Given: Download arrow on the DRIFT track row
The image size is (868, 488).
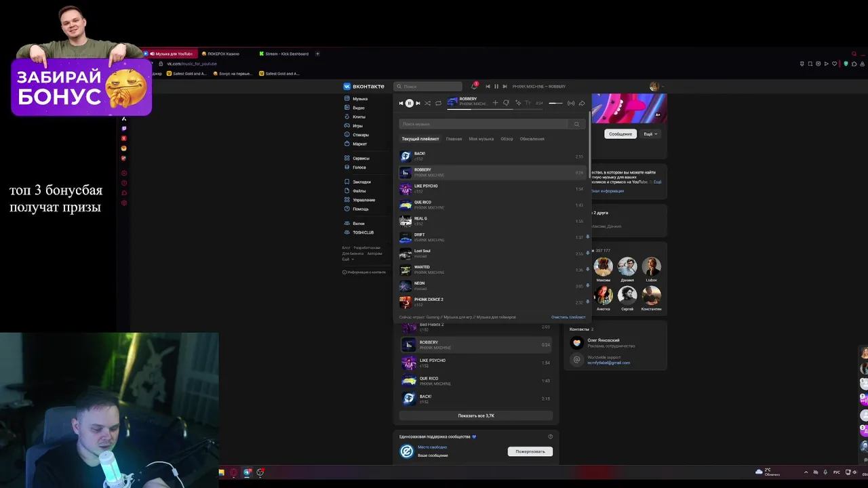Looking at the screenshot, I should click(x=587, y=237).
